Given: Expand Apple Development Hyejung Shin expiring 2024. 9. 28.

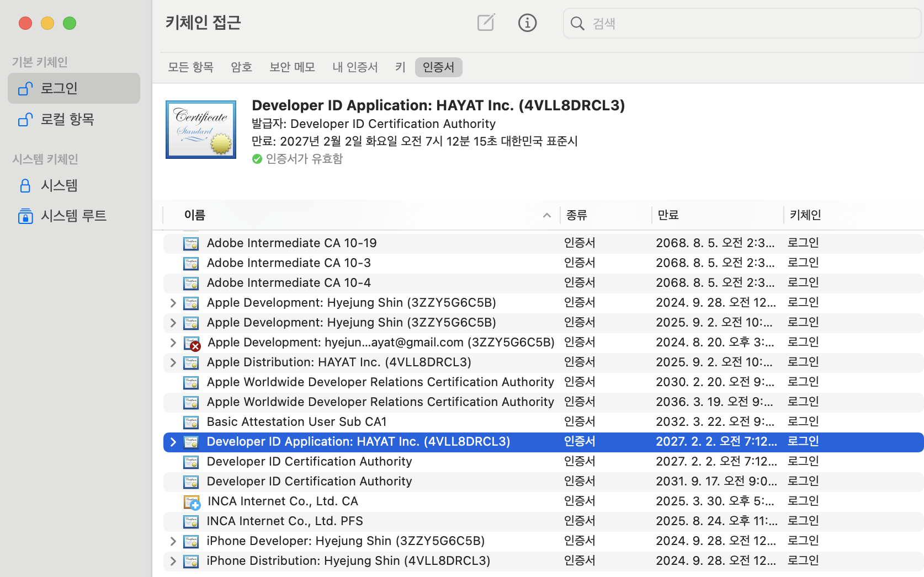Looking at the screenshot, I should 173,303.
